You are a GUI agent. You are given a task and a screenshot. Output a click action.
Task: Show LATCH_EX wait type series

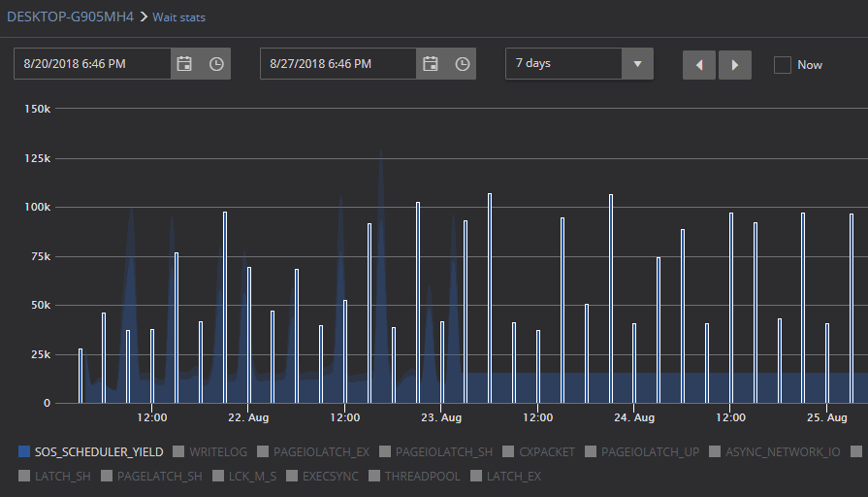tap(506, 476)
